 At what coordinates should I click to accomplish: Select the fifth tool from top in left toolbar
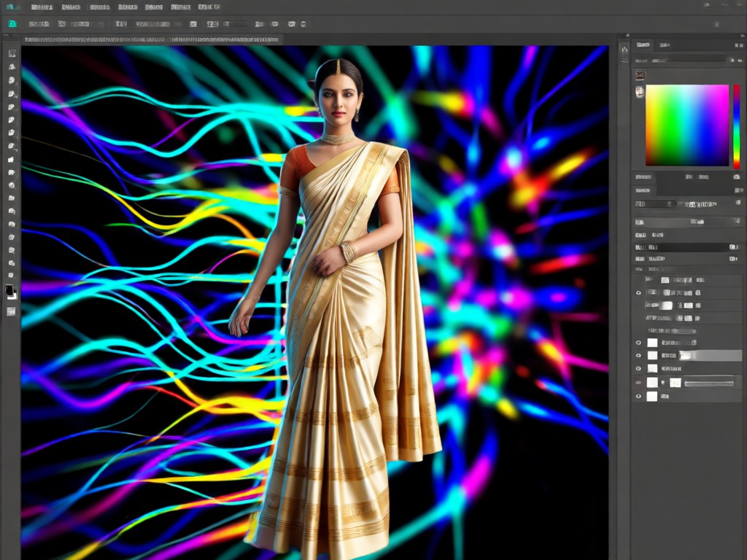coord(12,107)
